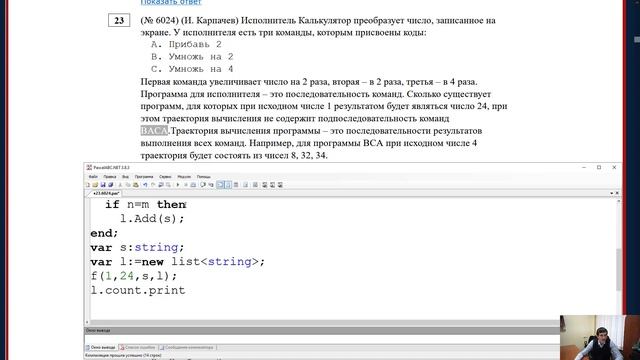Click the compilation status bar message
Image resolution: width=640 pixels, height=360 pixels.
tap(123, 356)
